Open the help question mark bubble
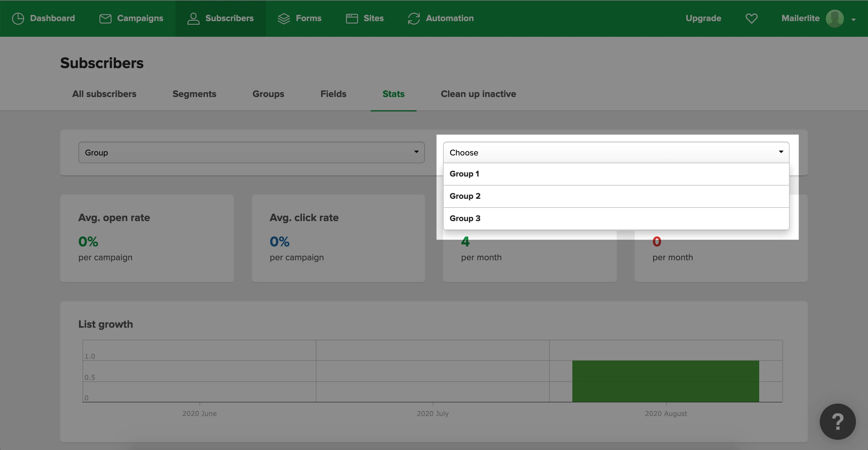This screenshot has height=450, width=868. point(837,422)
